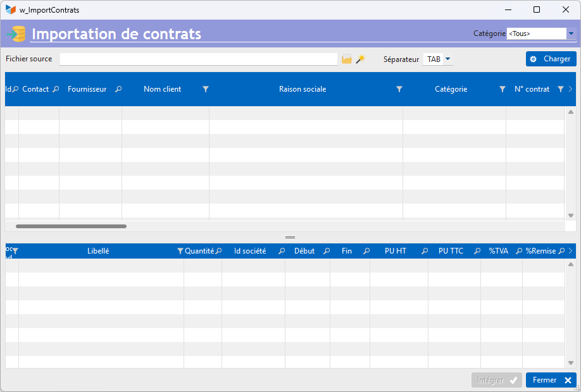Open the filter funnel on the Nom client column

click(x=206, y=89)
